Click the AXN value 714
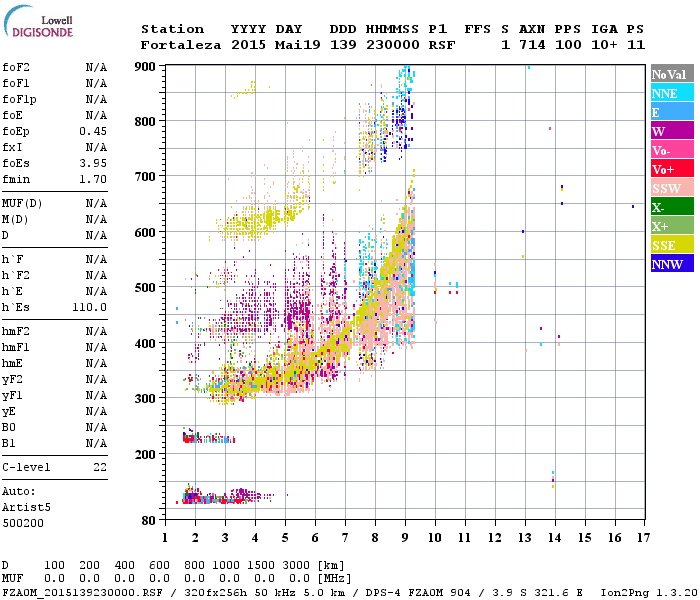700x600 pixels. coord(532,45)
